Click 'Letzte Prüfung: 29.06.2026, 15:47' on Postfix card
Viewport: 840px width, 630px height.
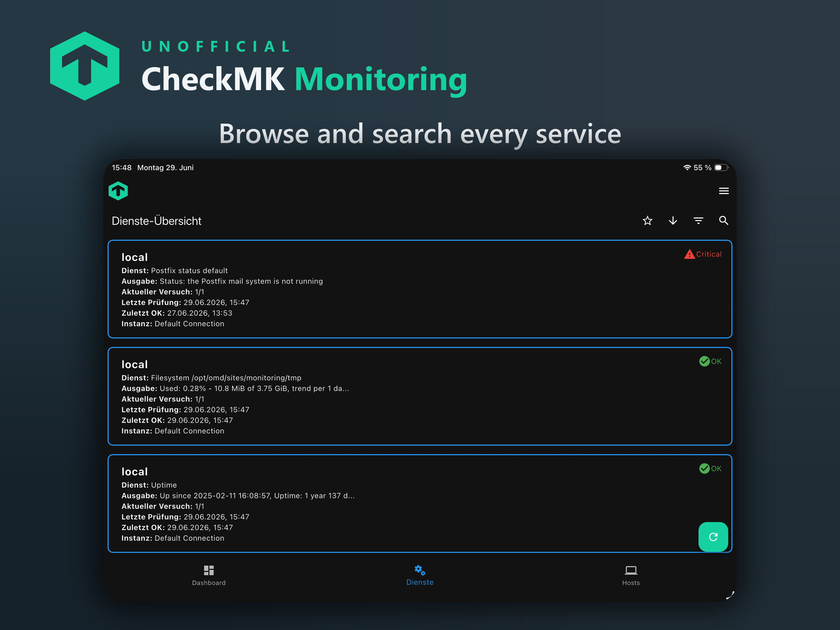point(185,302)
